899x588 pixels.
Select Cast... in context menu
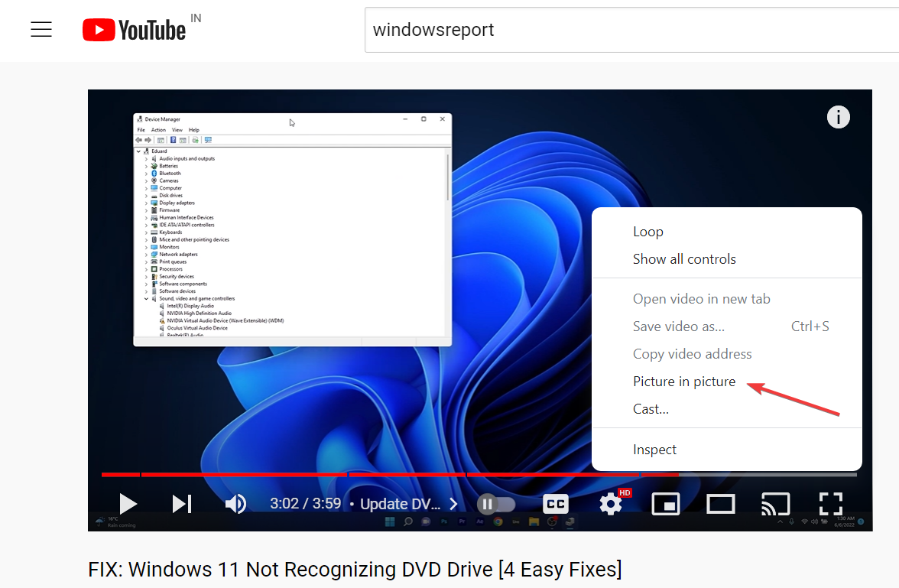(x=726, y=409)
